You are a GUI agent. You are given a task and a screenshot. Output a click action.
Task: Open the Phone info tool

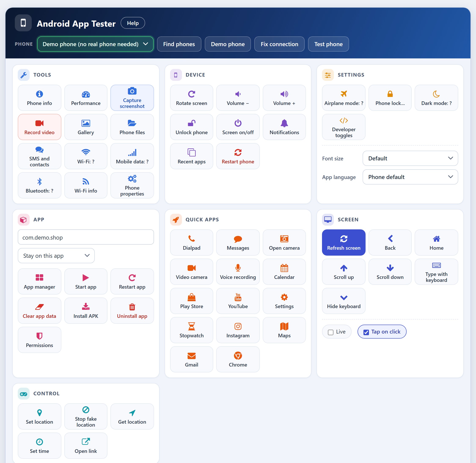(x=39, y=98)
